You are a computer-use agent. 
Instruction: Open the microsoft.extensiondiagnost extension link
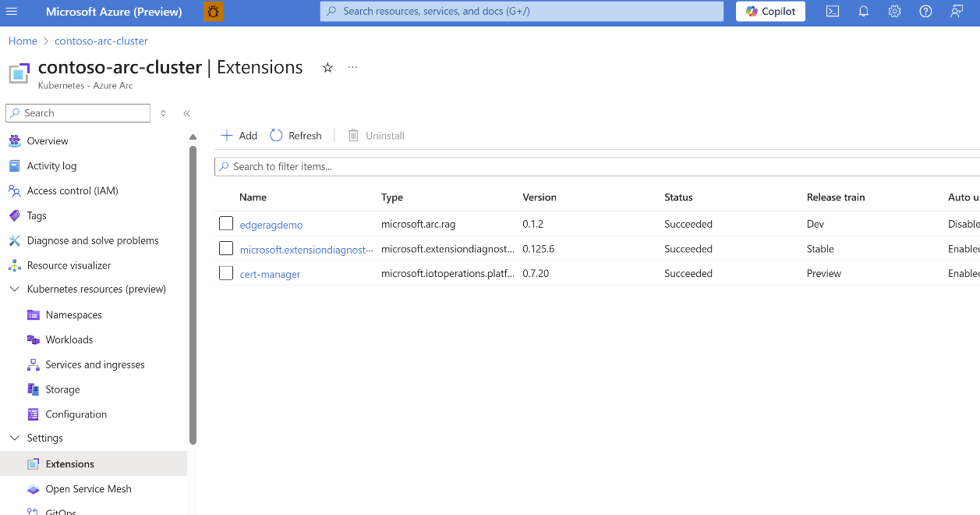point(306,250)
